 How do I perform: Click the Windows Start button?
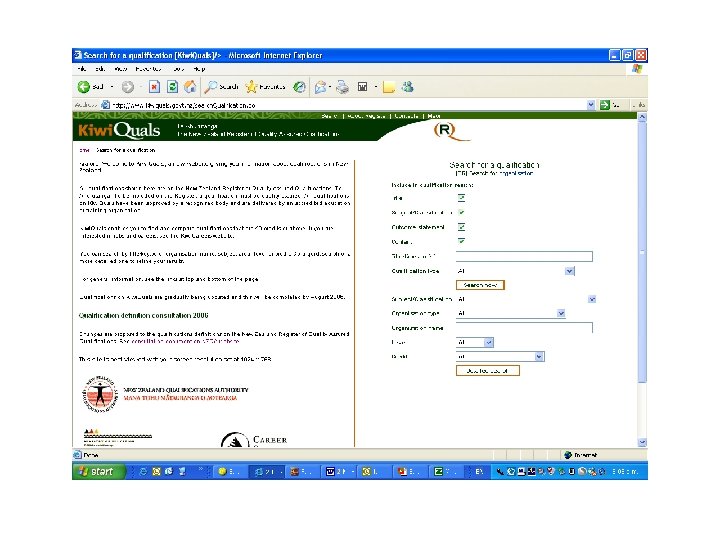[98, 472]
